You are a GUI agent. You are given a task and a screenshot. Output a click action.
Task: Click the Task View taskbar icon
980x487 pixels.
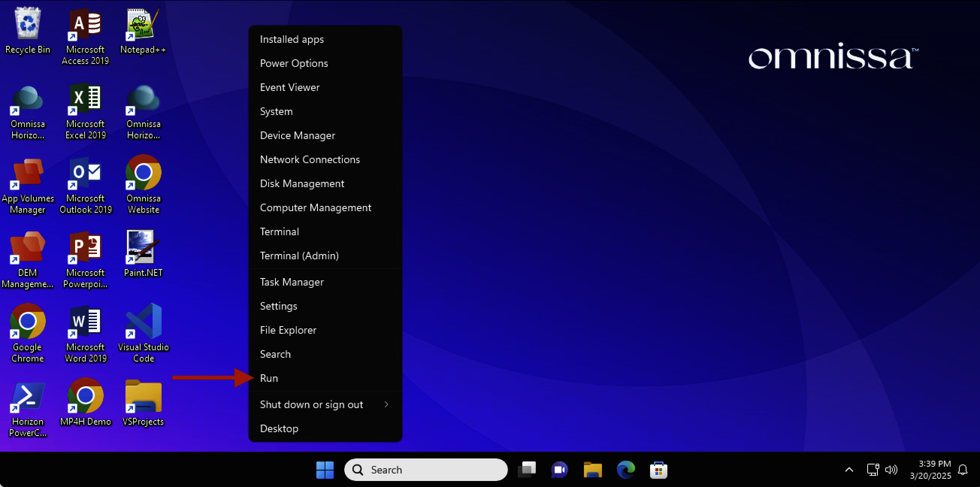click(x=526, y=469)
